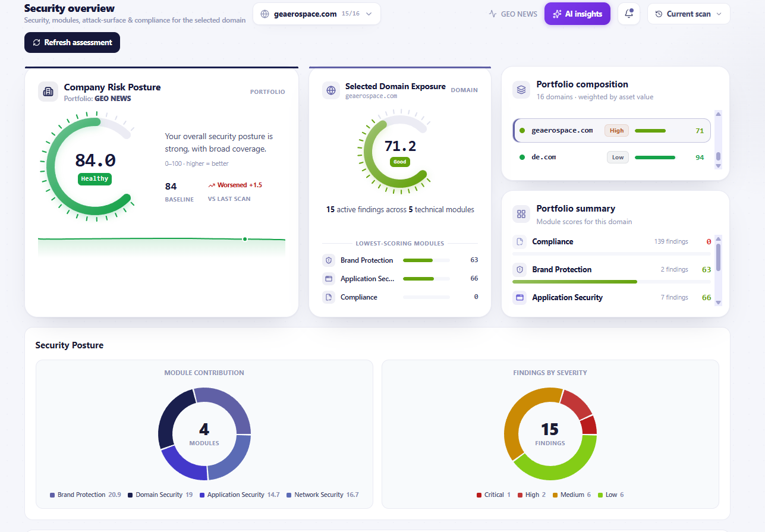Open the AI insights panel
Viewport: 765px width, 532px height.
point(577,14)
